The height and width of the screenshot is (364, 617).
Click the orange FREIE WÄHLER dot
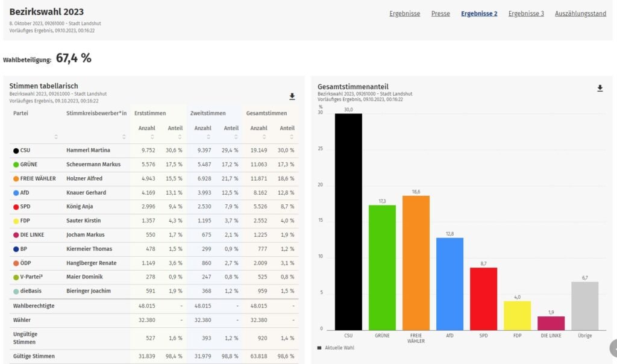[x=16, y=178]
